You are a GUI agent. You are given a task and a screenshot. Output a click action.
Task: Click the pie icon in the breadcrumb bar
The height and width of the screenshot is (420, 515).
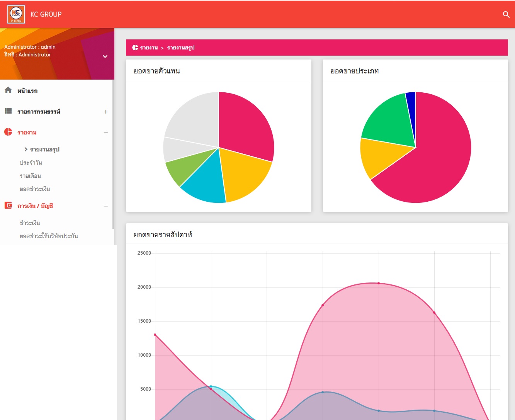pos(135,48)
